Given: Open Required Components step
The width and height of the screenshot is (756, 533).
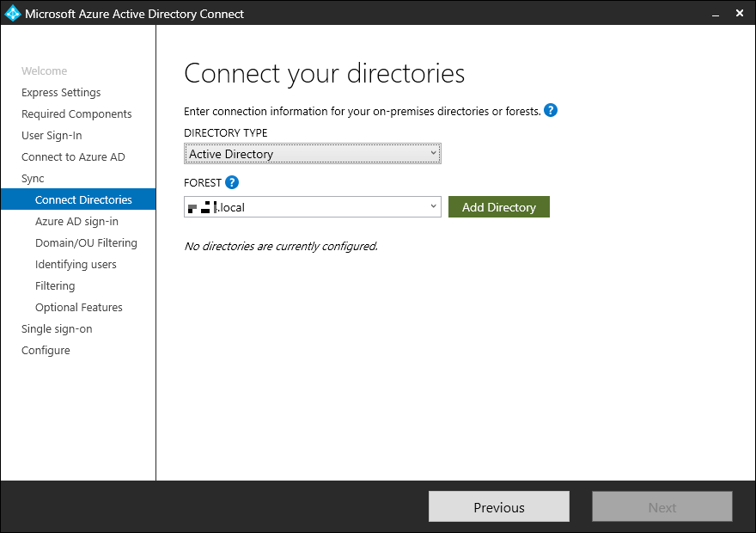Looking at the screenshot, I should [76, 114].
